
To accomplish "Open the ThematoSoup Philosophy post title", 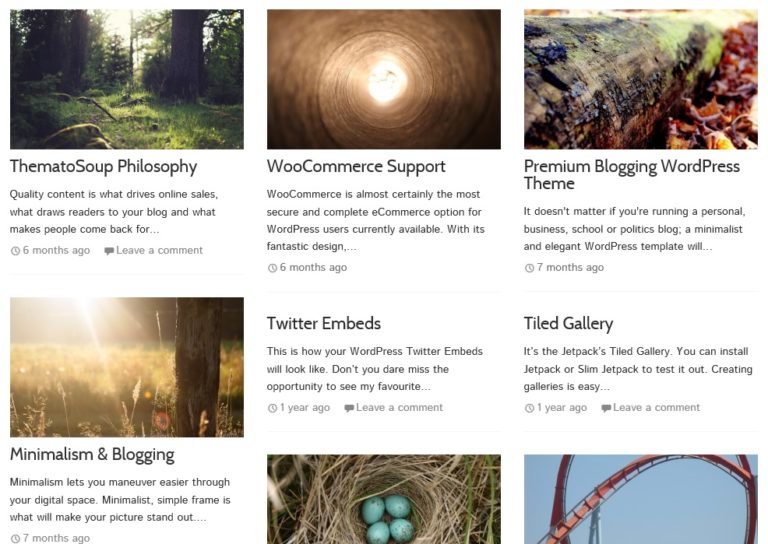I will pos(103,167).
